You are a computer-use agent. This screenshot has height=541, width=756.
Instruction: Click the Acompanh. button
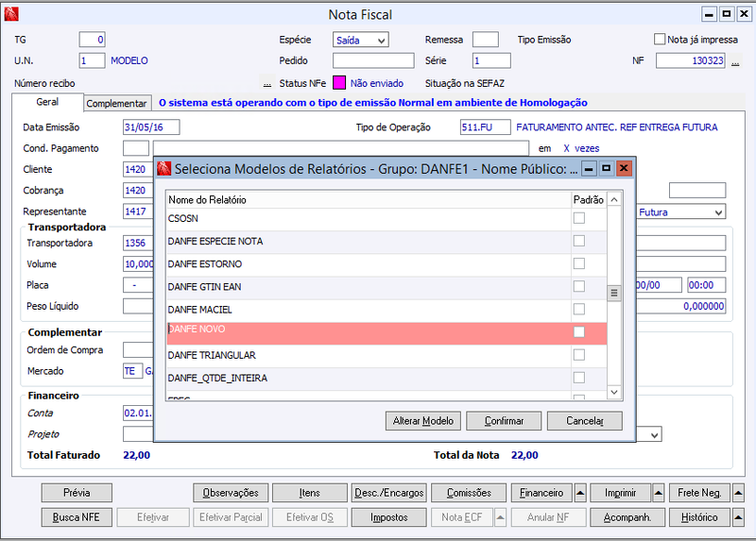[627, 517]
